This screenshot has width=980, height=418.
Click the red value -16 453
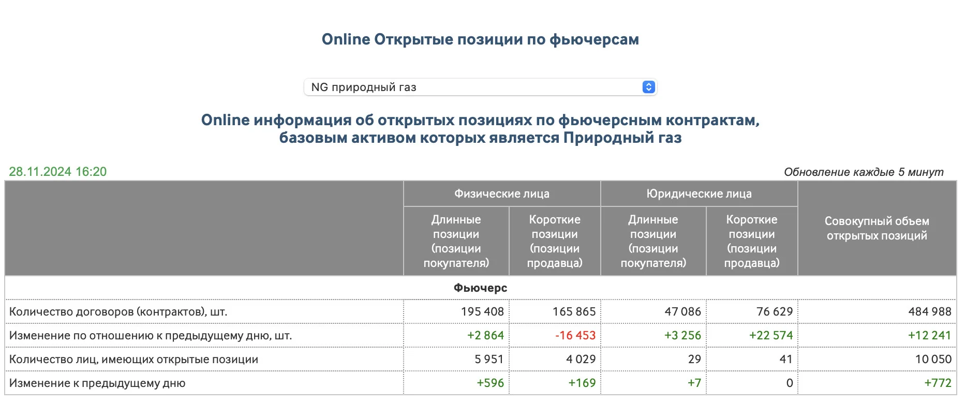(x=575, y=336)
